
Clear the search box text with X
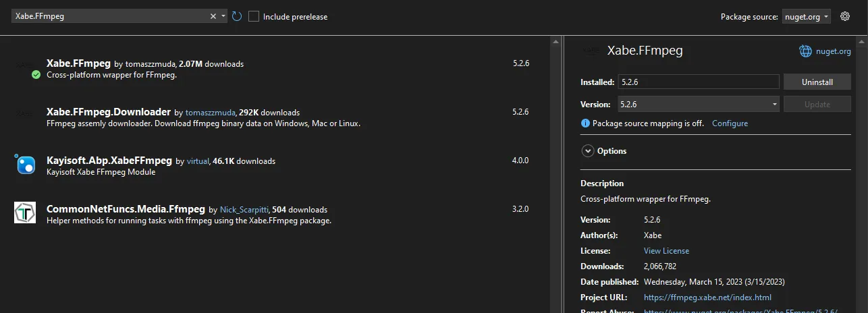pos(213,16)
